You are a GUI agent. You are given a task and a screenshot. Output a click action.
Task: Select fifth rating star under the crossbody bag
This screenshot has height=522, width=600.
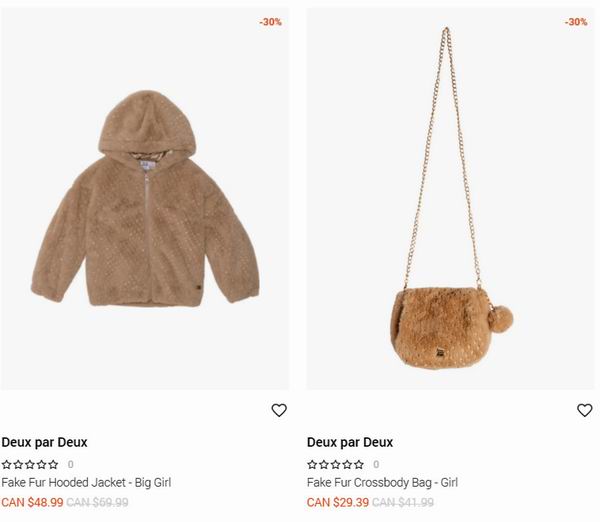tap(359, 465)
